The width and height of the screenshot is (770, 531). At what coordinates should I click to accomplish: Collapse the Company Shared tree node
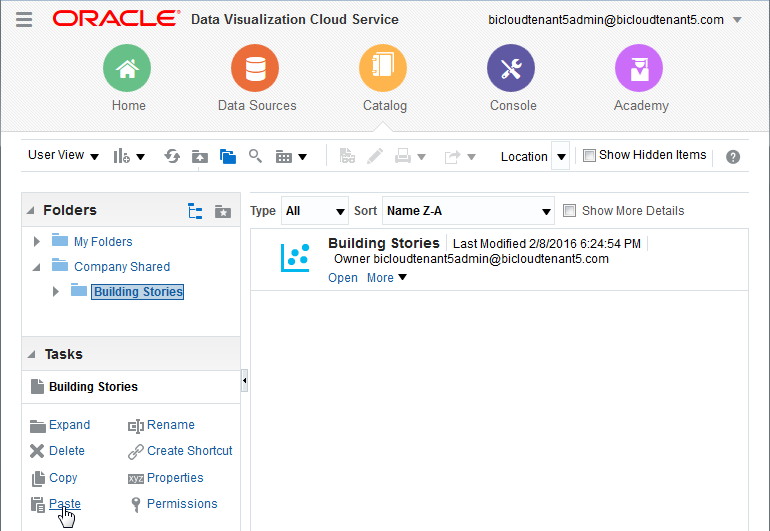pos(36,267)
